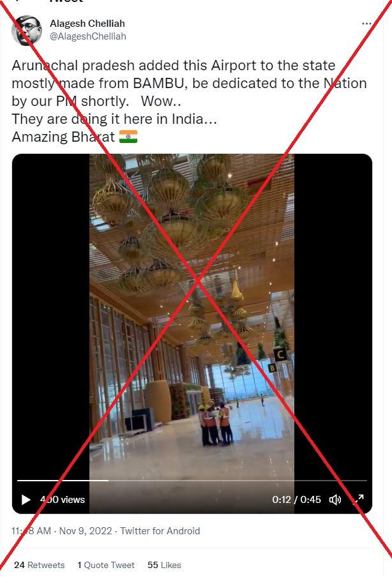Click the 0:12 / 0:45 video time display
The height and width of the screenshot is (577, 392).
point(296,500)
